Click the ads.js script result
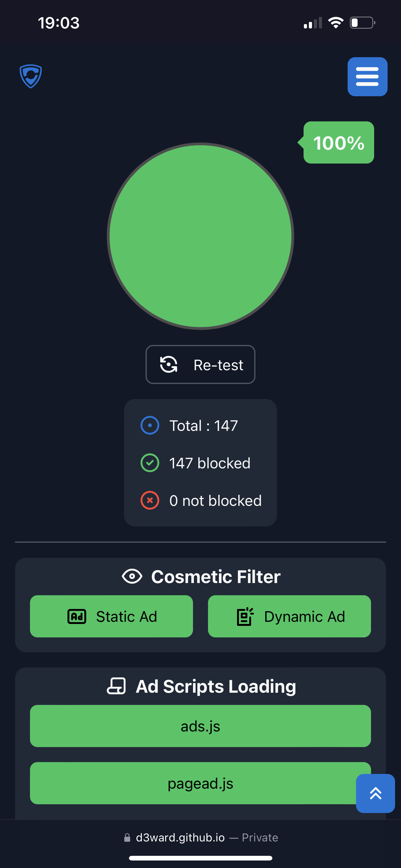The image size is (401, 868). 200,726
